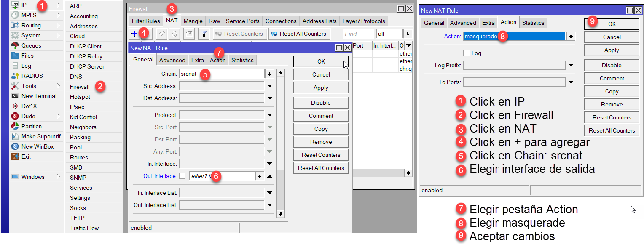Image resolution: width=644 pixels, height=244 pixels.
Task: Click the blue plus add rule icon
Action: [x=134, y=34]
